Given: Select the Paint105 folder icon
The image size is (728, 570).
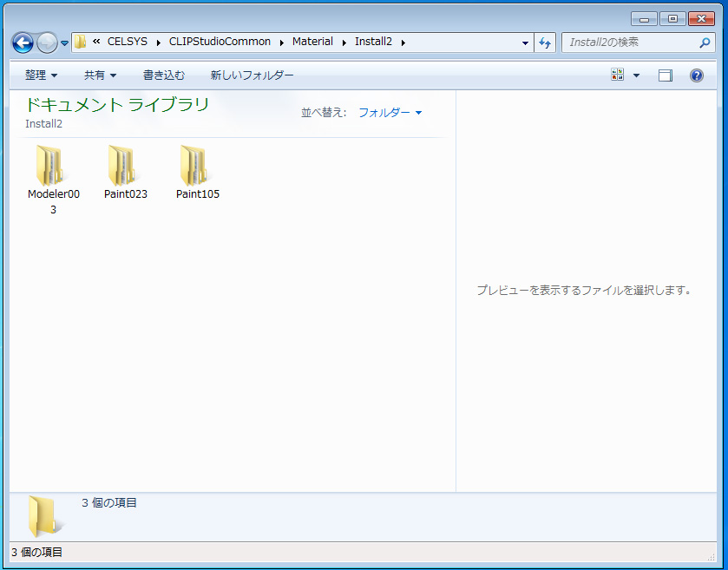Looking at the screenshot, I should [x=197, y=165].
